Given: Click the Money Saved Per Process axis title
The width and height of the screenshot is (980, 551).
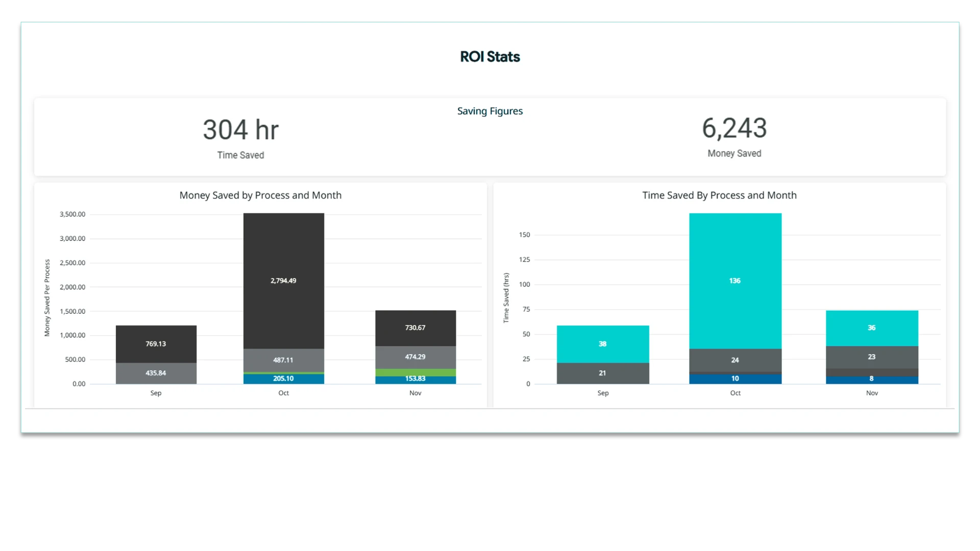Looking at the screenshot, I should [47, 298].
